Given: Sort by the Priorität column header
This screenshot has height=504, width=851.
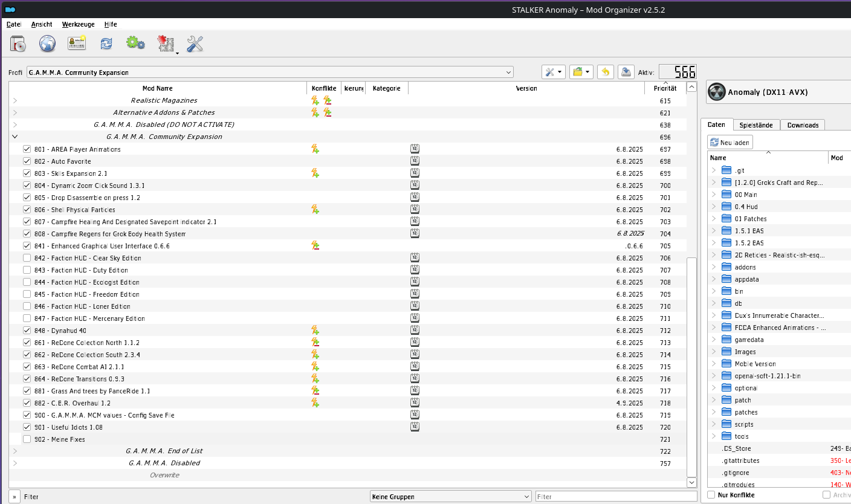Looking at the screenshot, I should point(665,88).
